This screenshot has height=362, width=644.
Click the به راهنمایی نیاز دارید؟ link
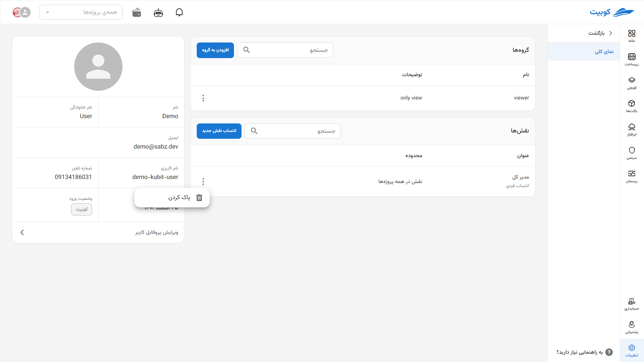click(x=580, y=352)
